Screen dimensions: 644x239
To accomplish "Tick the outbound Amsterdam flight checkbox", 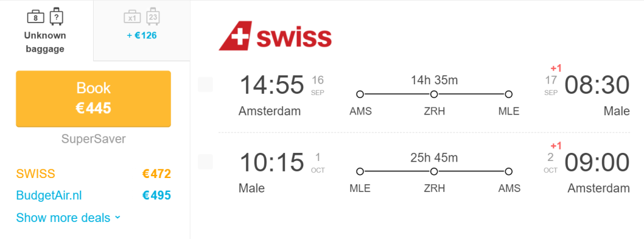I will [206, 84].
